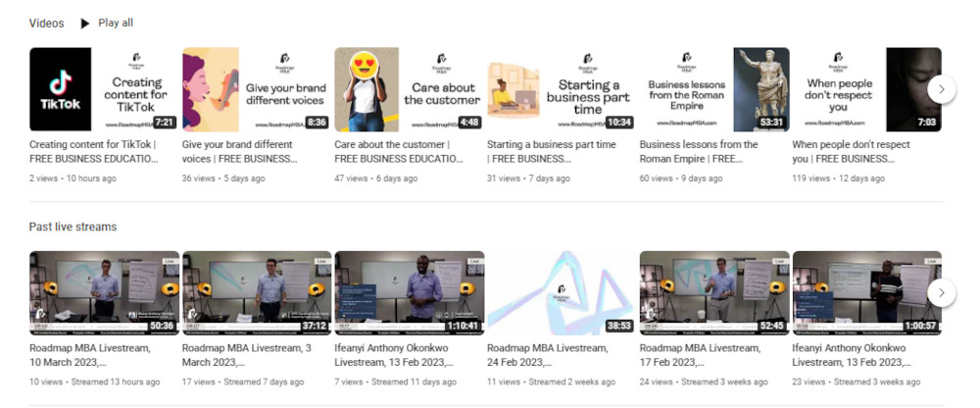This screenshot has width=980, height=408.
Task: Click 'Business lessons from the Roman Empire' title
Action: point(699,151)
